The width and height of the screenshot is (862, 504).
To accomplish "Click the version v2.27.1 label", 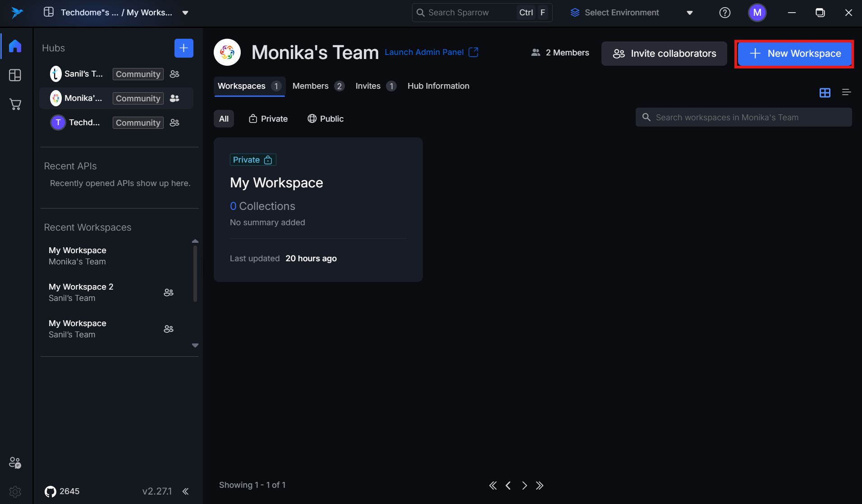I will [x=157, y=491].
